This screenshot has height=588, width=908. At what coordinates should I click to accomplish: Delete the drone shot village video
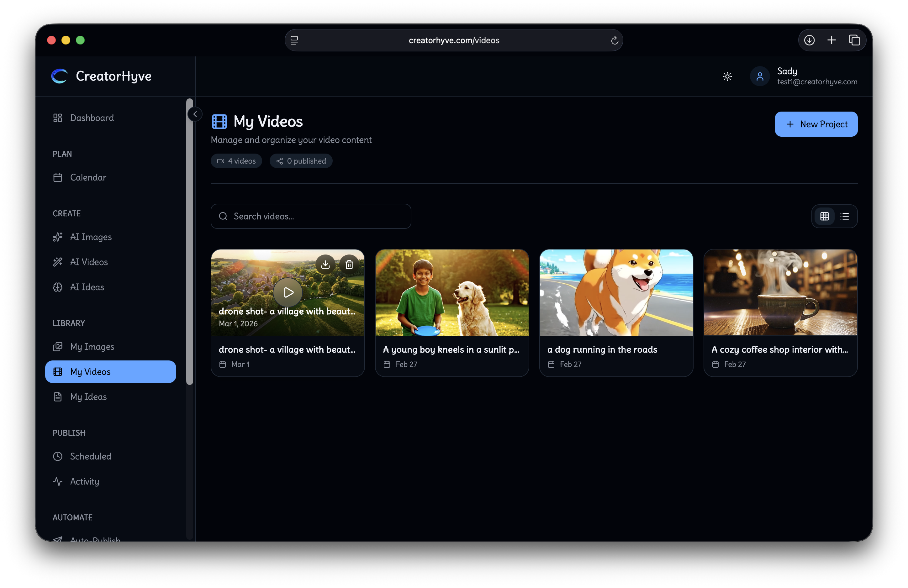click(349, 264)
